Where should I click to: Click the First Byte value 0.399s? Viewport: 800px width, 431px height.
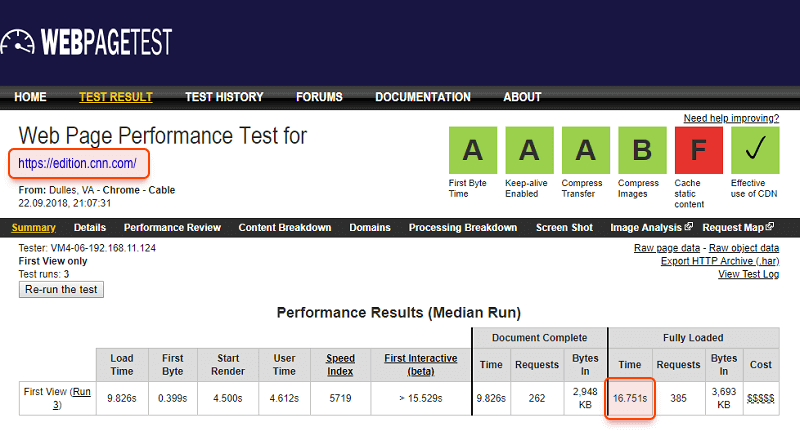[172, 398]
